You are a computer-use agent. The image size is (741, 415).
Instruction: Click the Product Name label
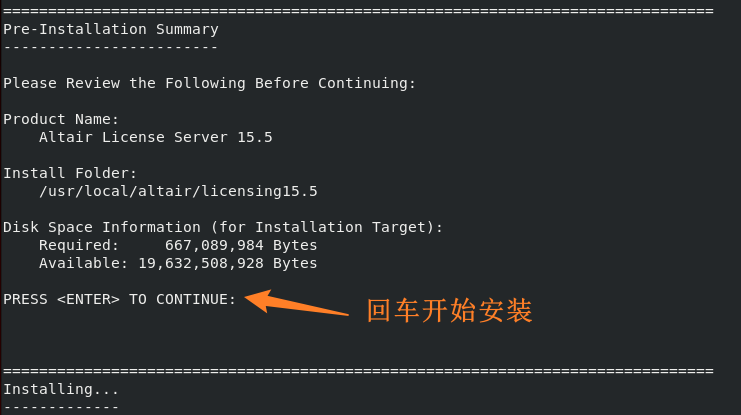[x=61, y=119]
